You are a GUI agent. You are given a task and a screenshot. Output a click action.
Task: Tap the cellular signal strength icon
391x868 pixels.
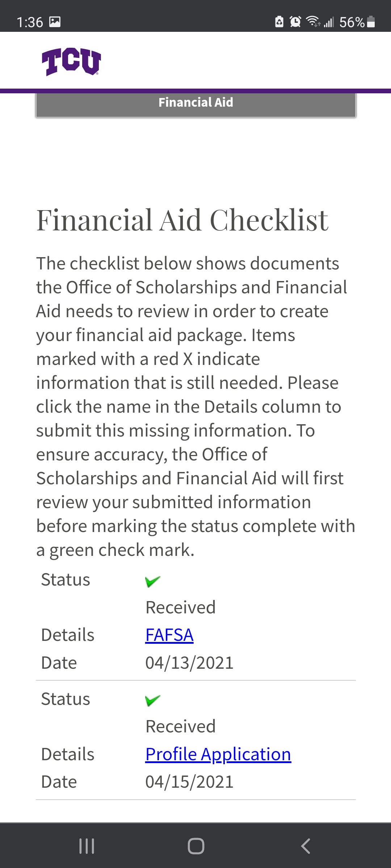[x=329, y=22]
